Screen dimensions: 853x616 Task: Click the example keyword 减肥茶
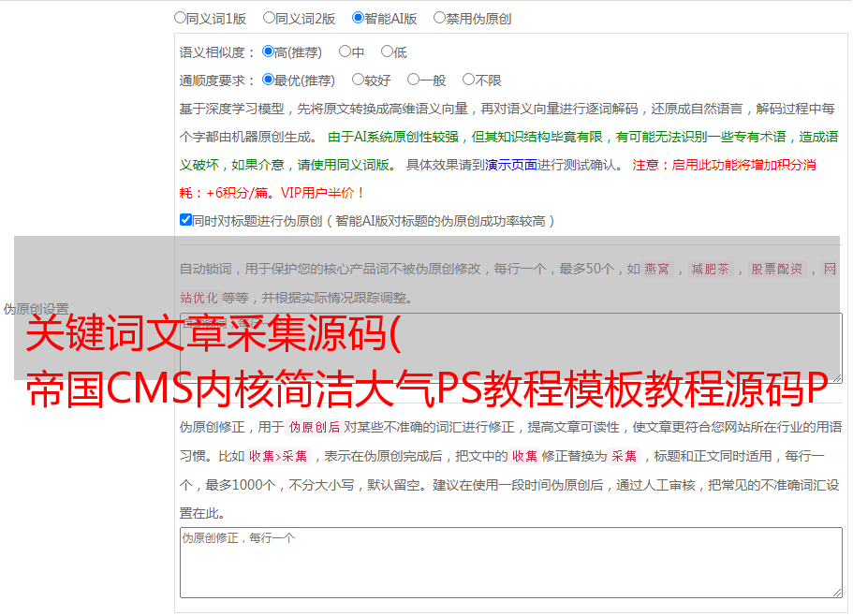710,269
